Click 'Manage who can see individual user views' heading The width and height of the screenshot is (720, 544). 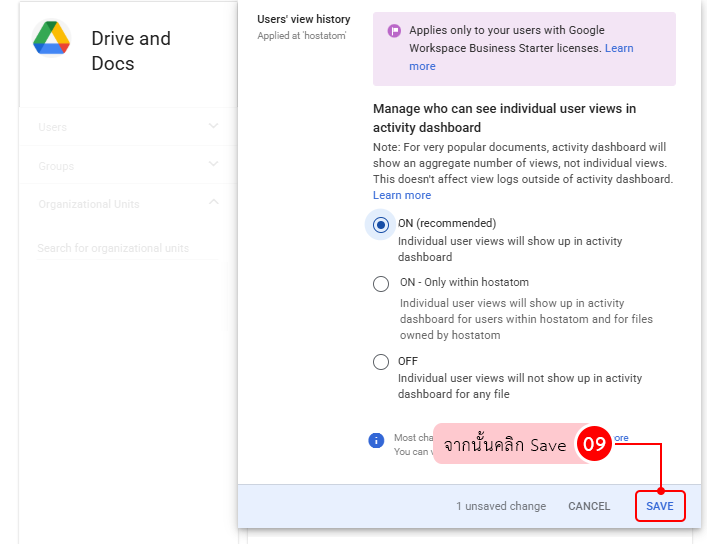[x=504, y=118]
